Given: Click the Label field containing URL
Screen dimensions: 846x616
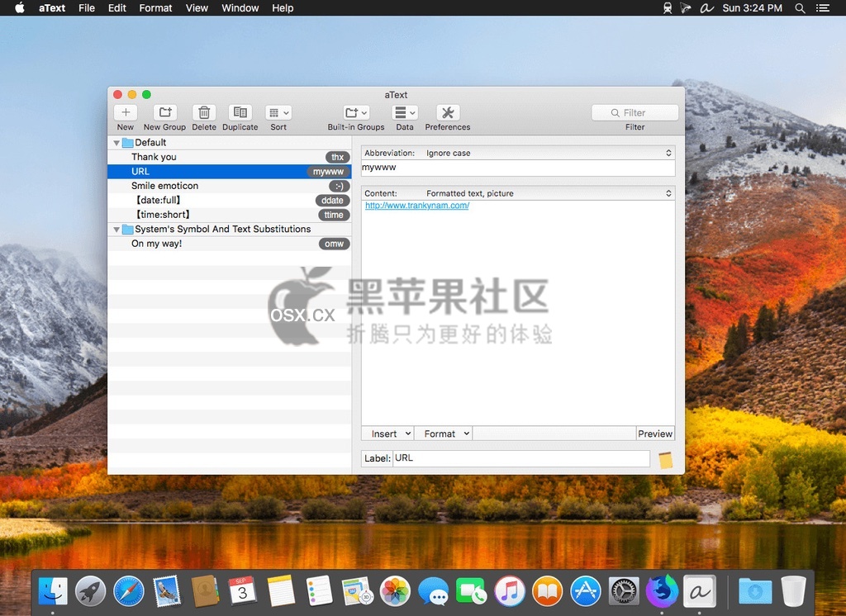Looking at the screenshot, I should 521,458.
